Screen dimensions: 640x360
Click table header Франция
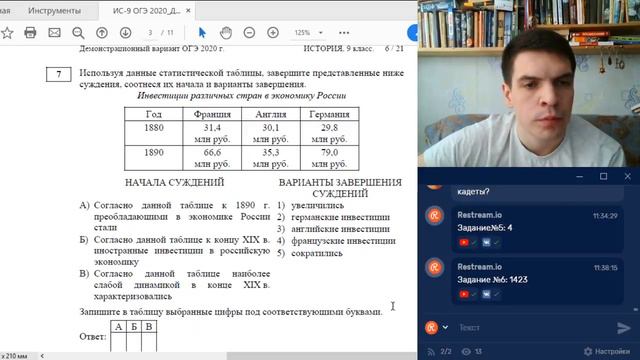(212, 114)
